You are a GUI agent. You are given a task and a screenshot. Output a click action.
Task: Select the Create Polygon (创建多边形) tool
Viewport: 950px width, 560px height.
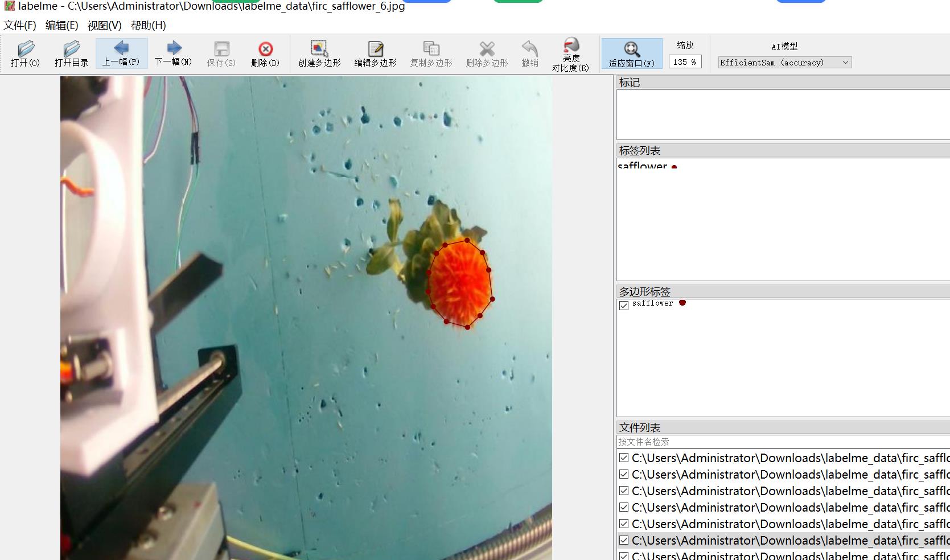(319, 53)
